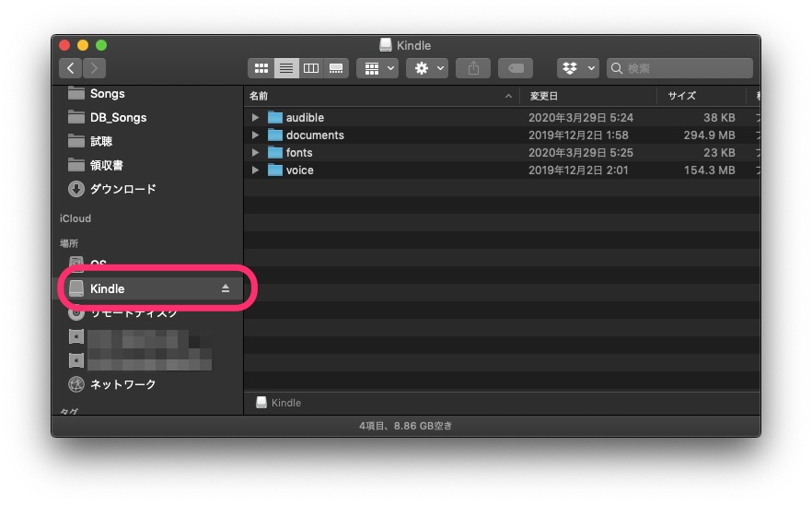
Task: Click size 154.3 MB
Action: [x=709, y=170]
